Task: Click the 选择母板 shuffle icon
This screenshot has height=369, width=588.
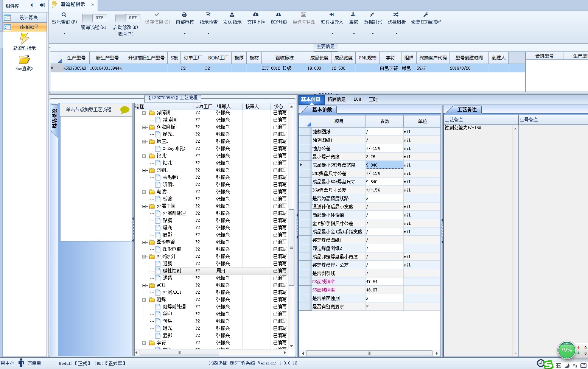Action: click(x=396, y=14)
